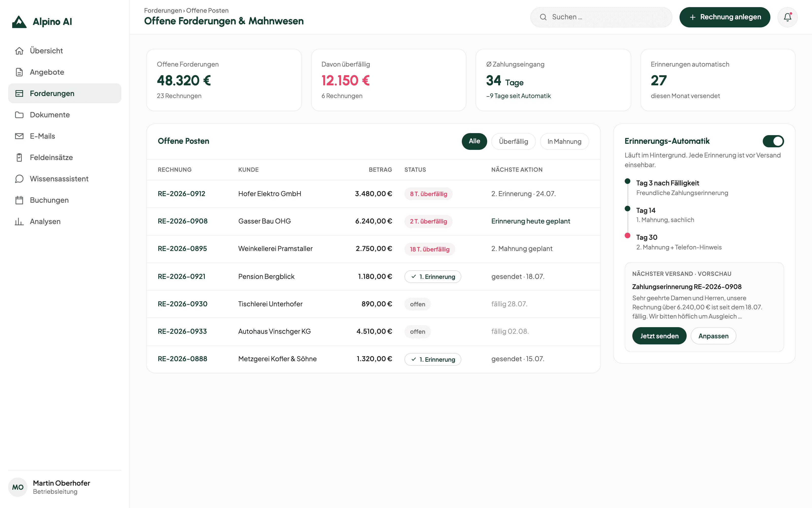Click the magnifier icon in the search bar
Screen dimensions: 812x508
point(543,17)
